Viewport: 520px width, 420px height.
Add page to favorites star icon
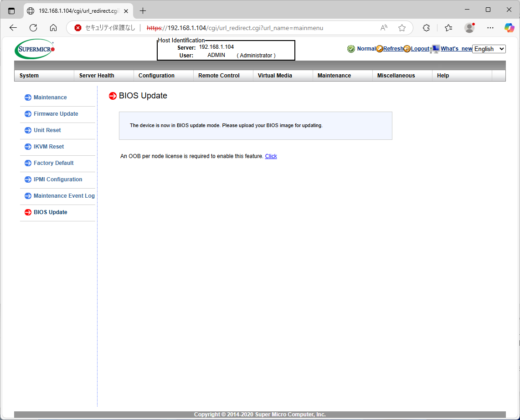402,28
